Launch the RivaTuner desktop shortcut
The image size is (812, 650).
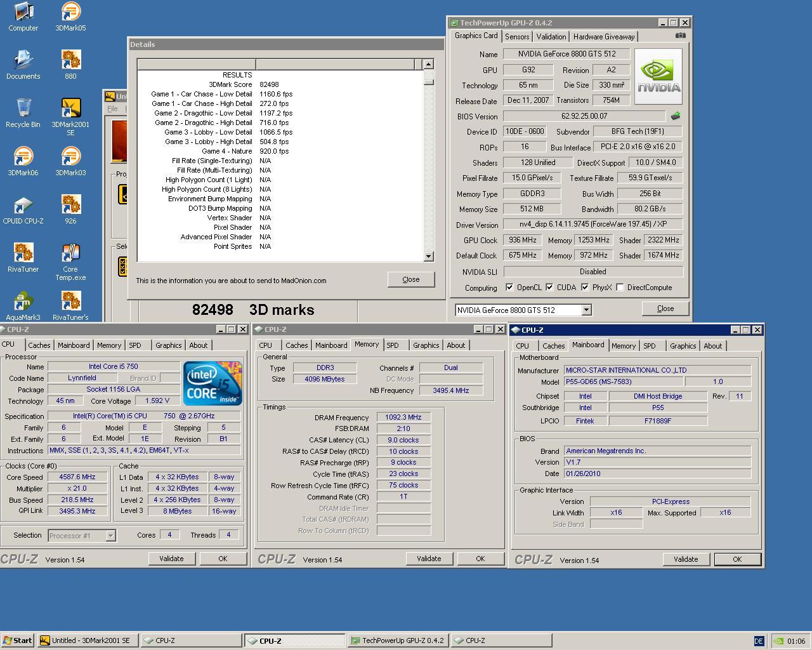tap(23, 258)
